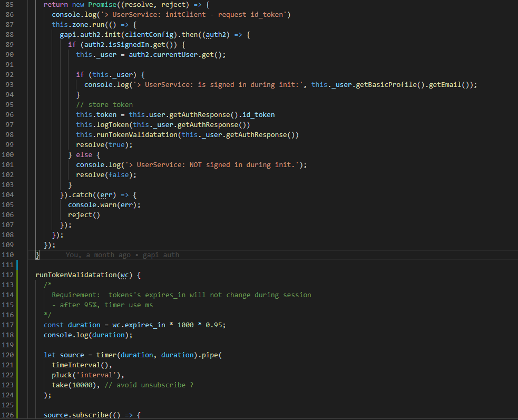Click the "runTokenValidatation" call on line 98
This screenshot has height=420, width=518.
pyautogui.click(x=137, y=135)
